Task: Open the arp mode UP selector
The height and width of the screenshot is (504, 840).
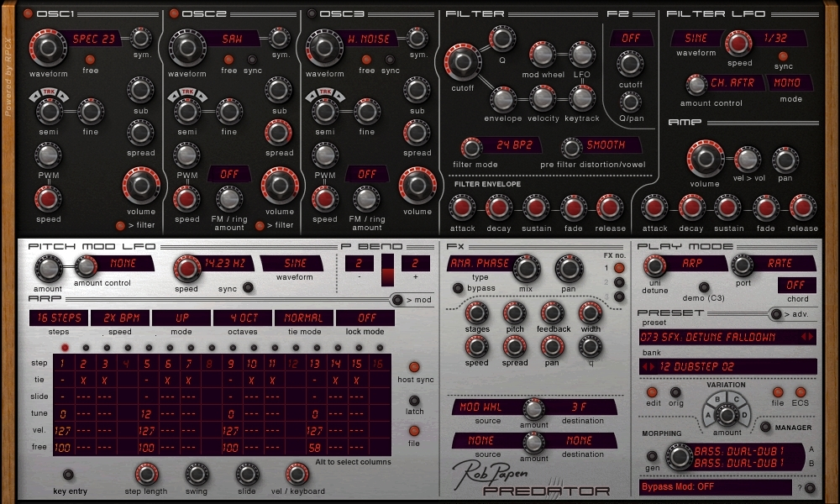Action: pos(181,318)
